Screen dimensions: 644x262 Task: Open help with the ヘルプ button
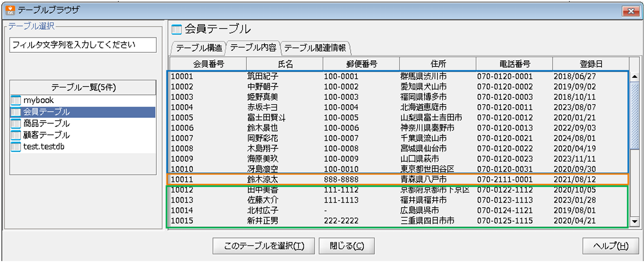(610, 246)
